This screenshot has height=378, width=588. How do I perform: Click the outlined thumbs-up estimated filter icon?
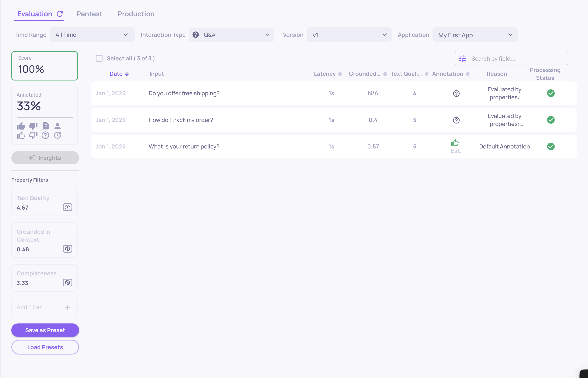coord(21,135)
